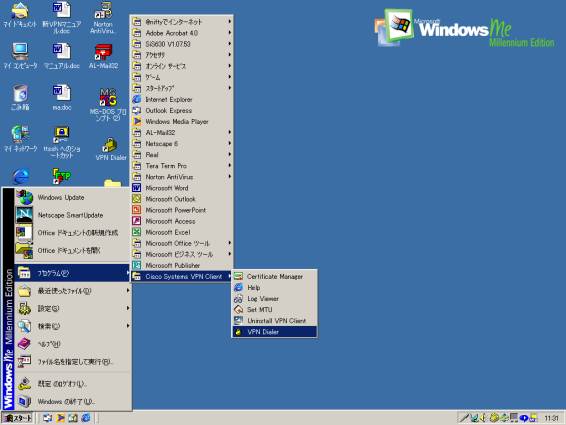Launch Microsoft PowerPoint from Programs menu
This screenshot has width=566, height=425.
coord(182,210)
